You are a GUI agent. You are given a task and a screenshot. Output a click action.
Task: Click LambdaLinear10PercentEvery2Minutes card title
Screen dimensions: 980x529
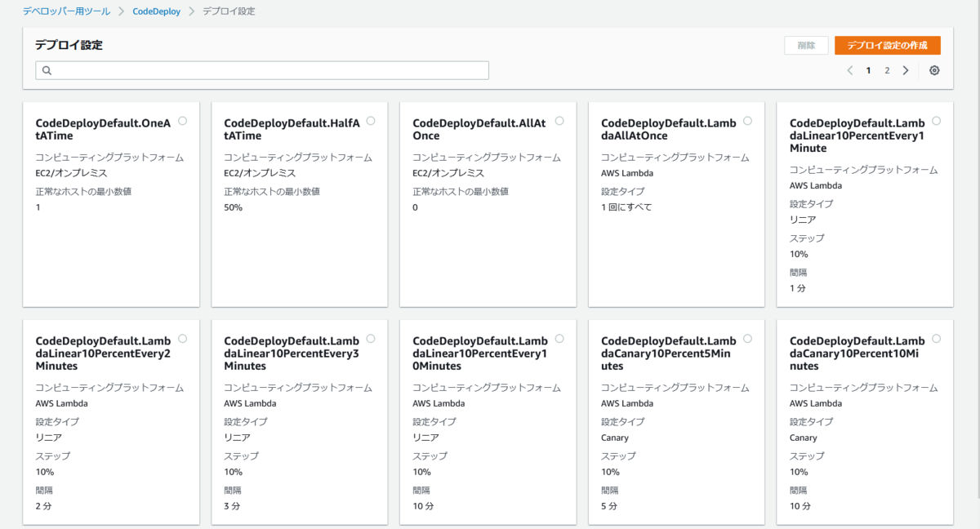[104, 353]
